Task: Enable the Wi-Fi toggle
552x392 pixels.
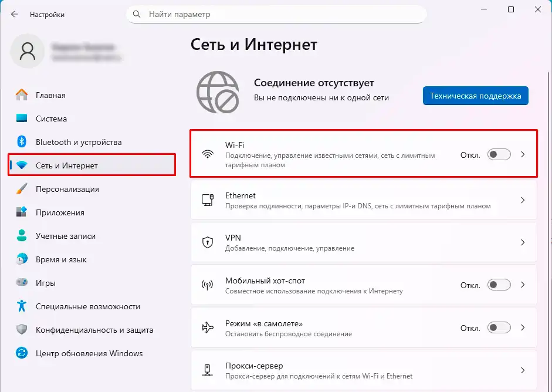Action: (499, 153)
